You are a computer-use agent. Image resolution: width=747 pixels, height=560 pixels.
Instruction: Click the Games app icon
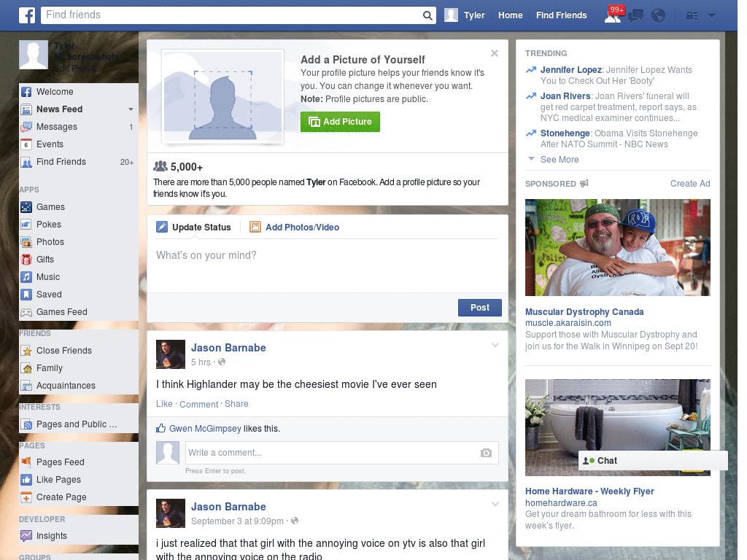[x=26, y=207]
